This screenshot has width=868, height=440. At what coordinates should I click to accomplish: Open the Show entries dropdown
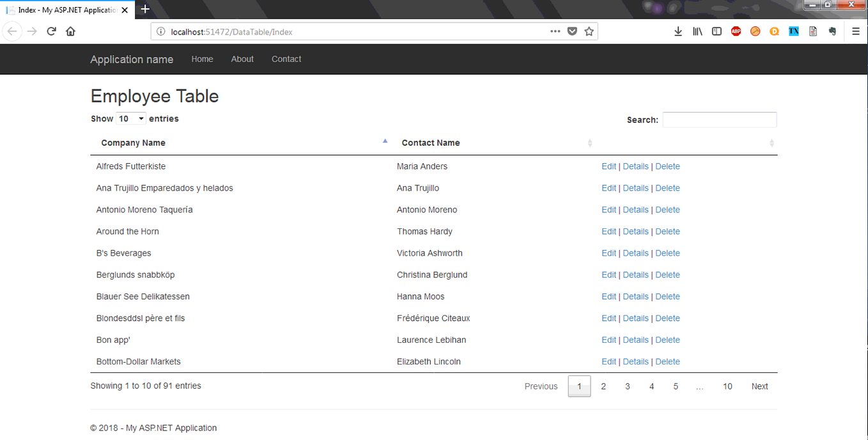point(130,118)
